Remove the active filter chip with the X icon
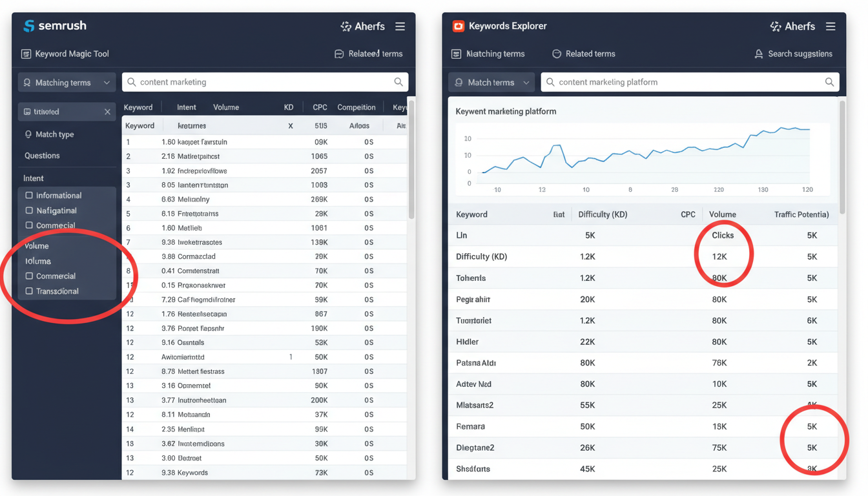The width and height of the screenshot is (868, 496). pyautogui.click(x=107, y=111)
